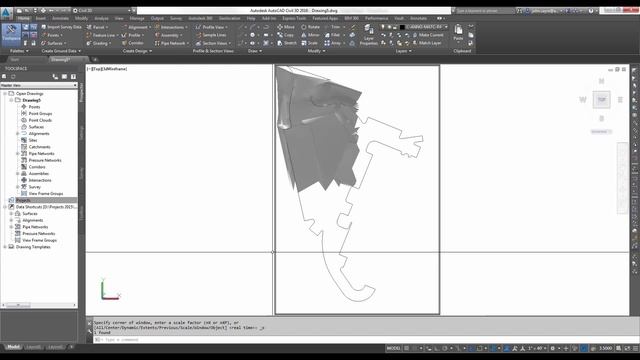The image size is (640, 360).
Task: Select the Copy tool
Action: pos(286,35)
